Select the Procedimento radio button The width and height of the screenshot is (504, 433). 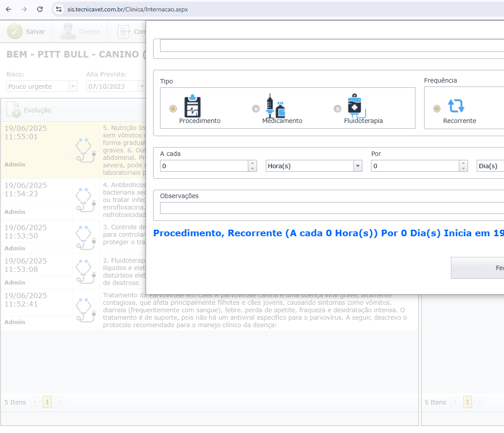click(173, 108)
